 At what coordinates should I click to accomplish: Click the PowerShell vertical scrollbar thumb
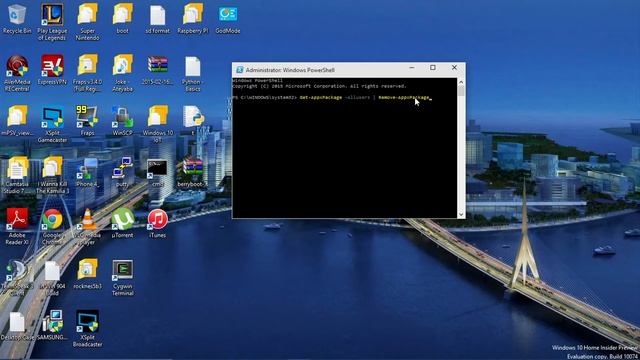point(461,91)
